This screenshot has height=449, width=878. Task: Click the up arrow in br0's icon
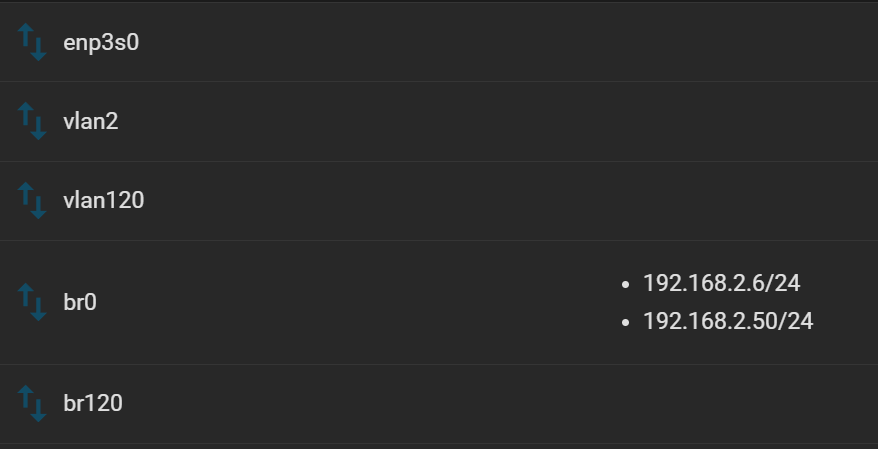26,295
